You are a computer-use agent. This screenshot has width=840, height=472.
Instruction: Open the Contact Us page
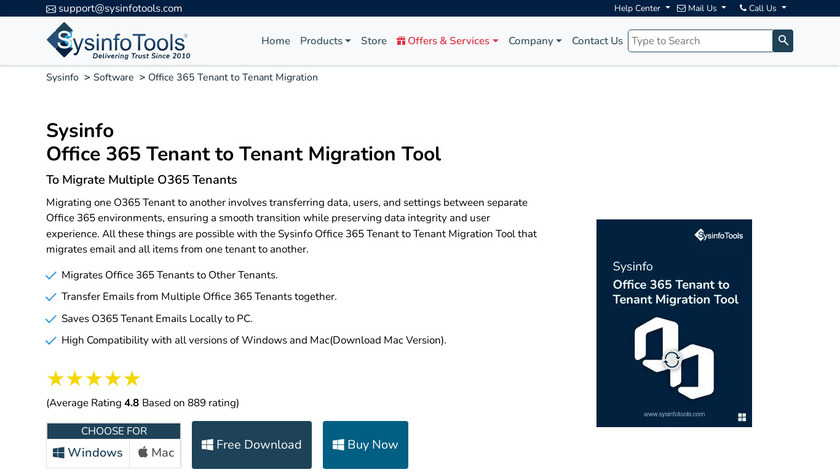click(x=597, y=41)
